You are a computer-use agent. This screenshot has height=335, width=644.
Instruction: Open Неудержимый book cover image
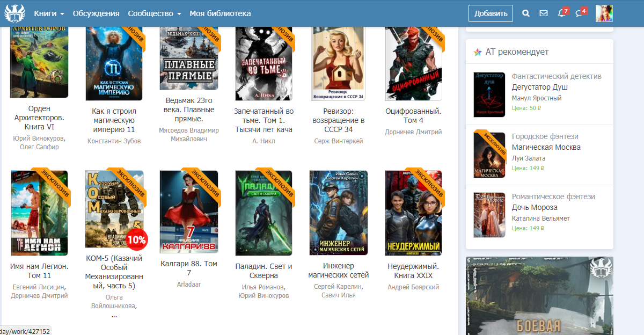coord(414,213)
